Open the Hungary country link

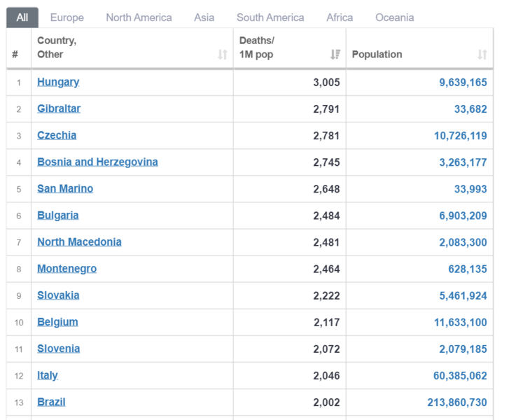(58, 82)
